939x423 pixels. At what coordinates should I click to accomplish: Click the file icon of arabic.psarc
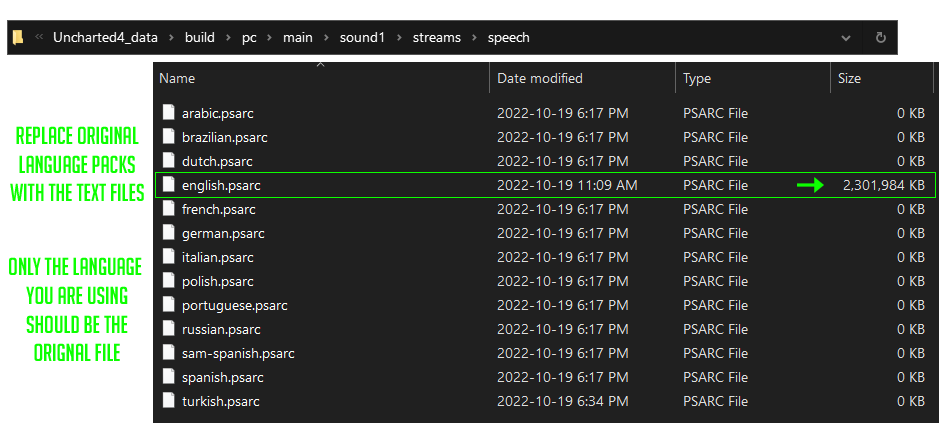[169, 113]
